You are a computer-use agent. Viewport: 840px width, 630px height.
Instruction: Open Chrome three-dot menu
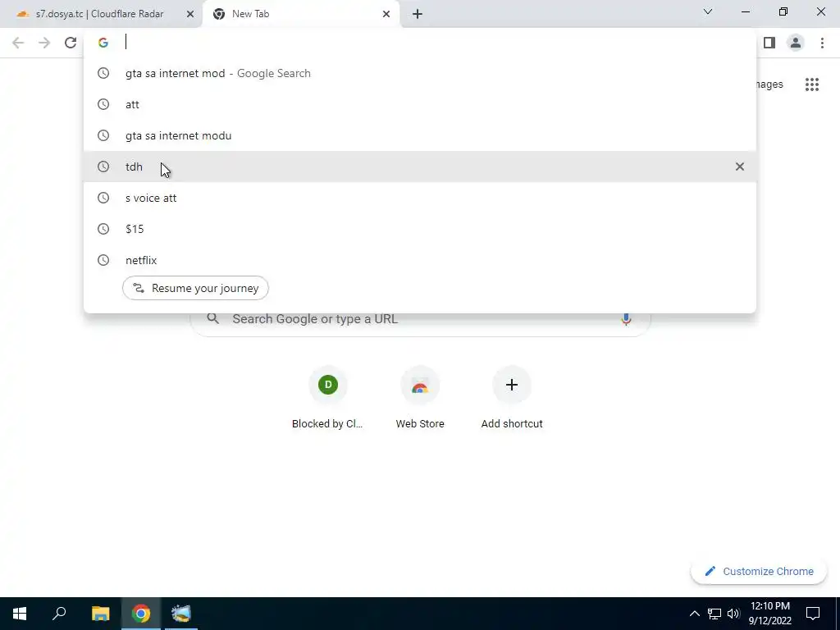822,43
